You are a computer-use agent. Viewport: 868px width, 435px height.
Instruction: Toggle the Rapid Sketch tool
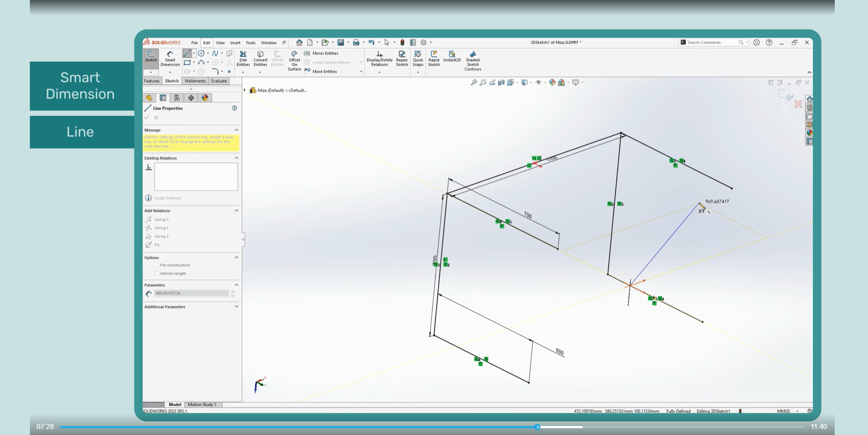pyautogui.click(x=434, y=58)
